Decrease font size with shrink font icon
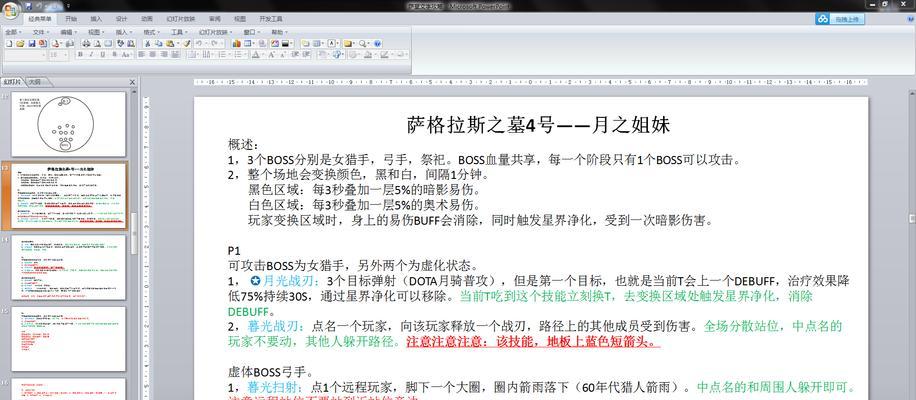The width and height of the screenshot is (916, 400). 283,55
